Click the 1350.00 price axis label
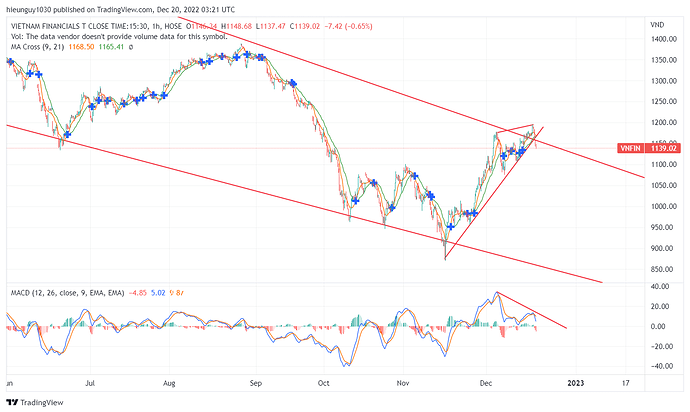The height and width of the screenshot is (412, 690). pyautogui.click(x=664, y=60)
